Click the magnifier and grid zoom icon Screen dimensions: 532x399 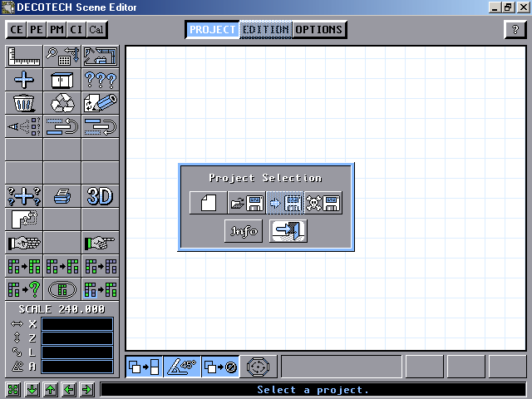(62, 57)
